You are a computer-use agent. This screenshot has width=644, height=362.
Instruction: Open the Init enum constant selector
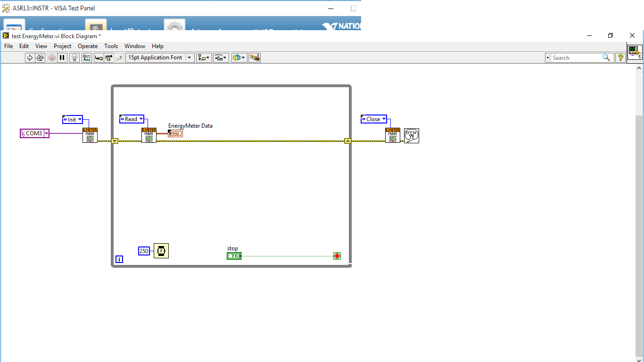[73, 120]
